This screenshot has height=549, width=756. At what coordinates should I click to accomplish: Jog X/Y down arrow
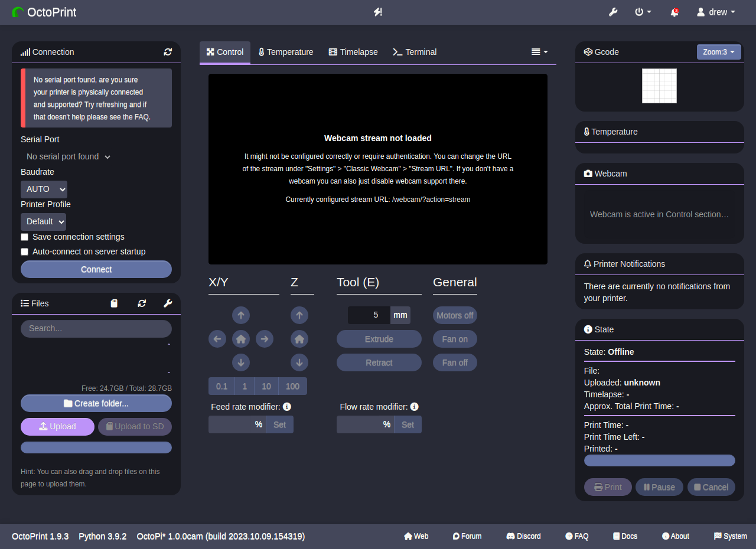pos(241,362)
